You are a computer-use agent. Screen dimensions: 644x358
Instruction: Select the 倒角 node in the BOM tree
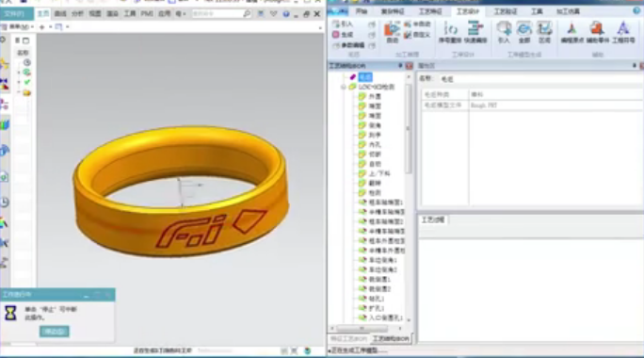click(x=375, y=125)
